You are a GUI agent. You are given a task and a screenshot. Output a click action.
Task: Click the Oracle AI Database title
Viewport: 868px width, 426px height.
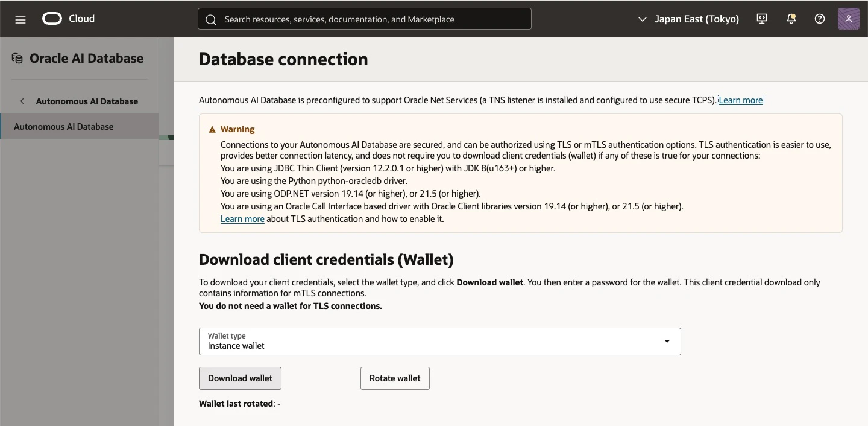pyautogui.click(x=87, y=59)
